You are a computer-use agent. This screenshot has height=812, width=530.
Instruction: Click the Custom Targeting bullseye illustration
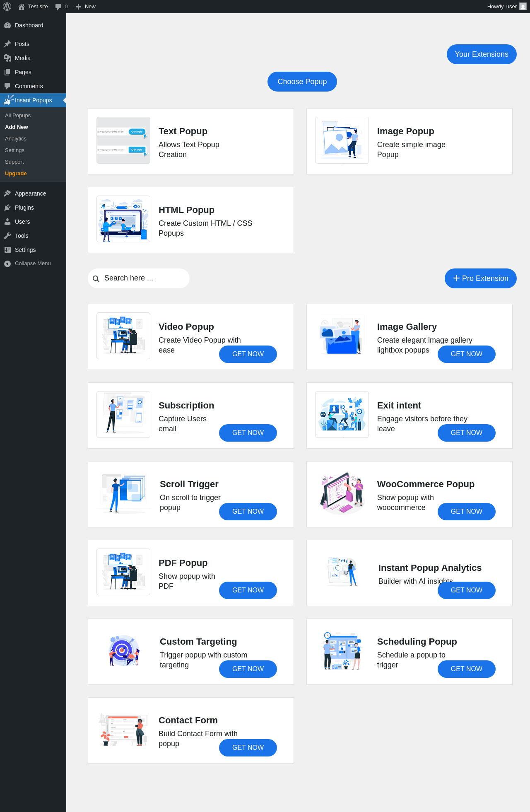pos(124,650)
